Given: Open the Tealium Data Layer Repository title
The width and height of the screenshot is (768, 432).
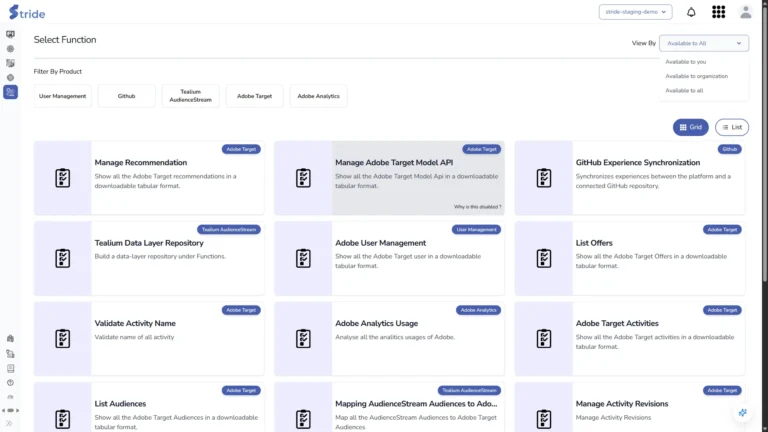Looking at the screenshot, I should [149, 243].
